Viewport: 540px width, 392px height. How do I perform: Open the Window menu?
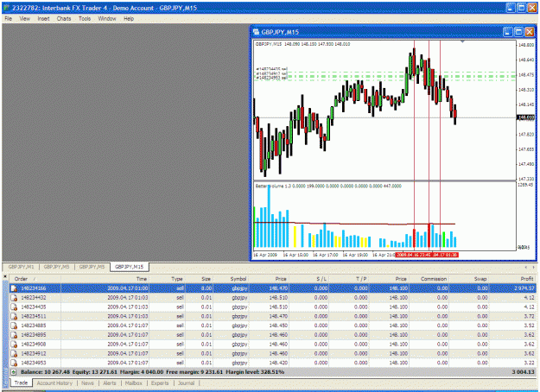(107, 19)
